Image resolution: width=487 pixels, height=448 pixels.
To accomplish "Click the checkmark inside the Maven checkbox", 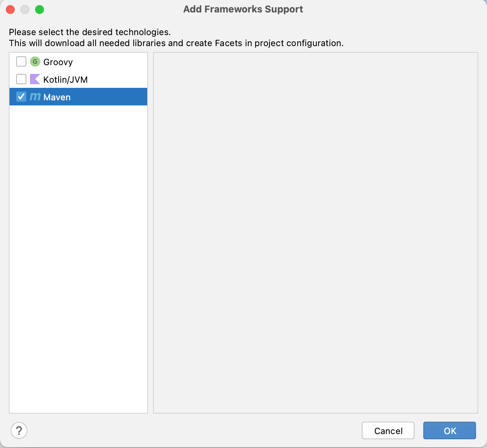I will tap(21, 97).
